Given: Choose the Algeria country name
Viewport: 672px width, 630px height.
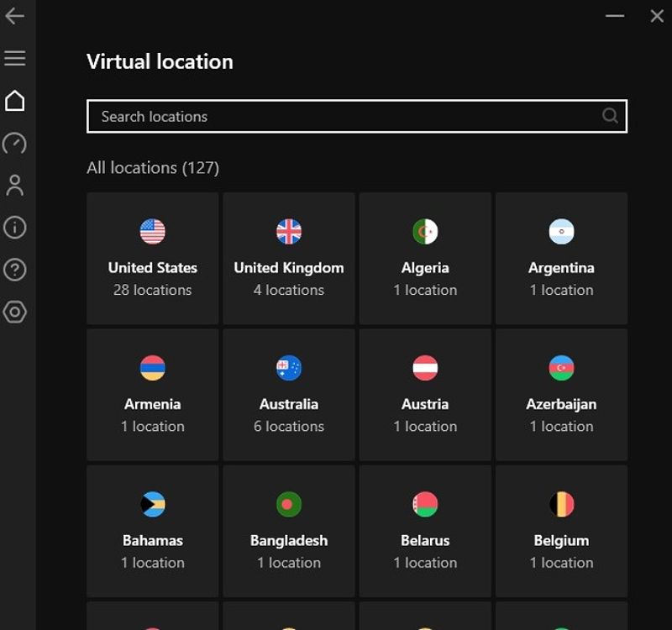Looking at the screenshot, I should pos(425,268).
